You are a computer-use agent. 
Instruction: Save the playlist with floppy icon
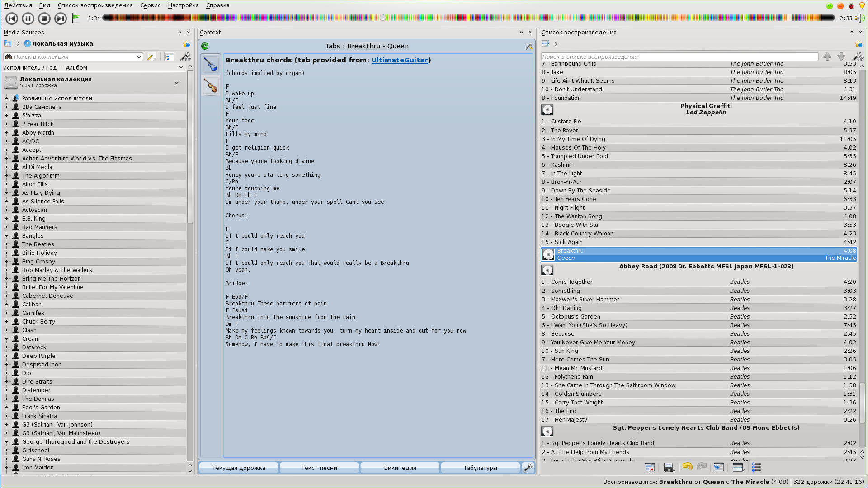[x=669, y=467]
